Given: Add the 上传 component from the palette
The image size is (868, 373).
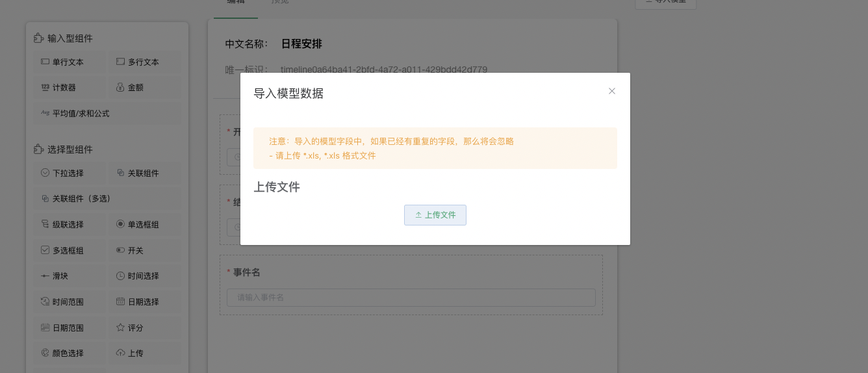Looking at the screenshot, I should click(144, 354).
